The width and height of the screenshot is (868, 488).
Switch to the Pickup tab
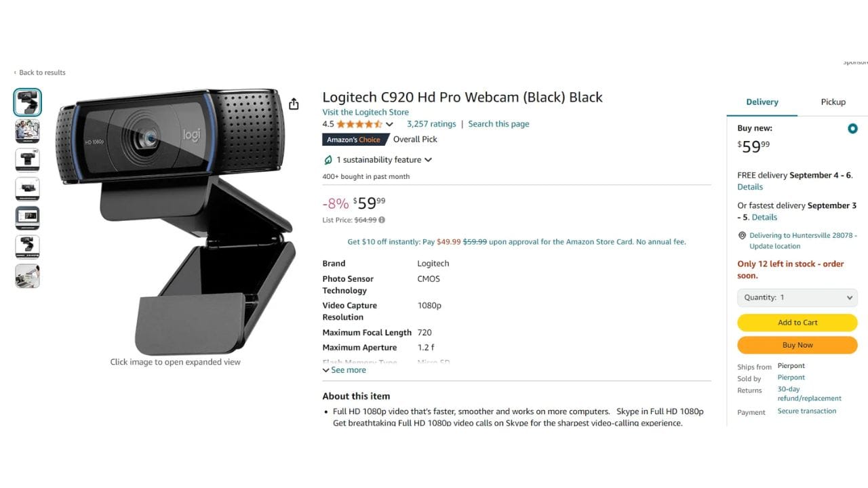pos(833,102)
